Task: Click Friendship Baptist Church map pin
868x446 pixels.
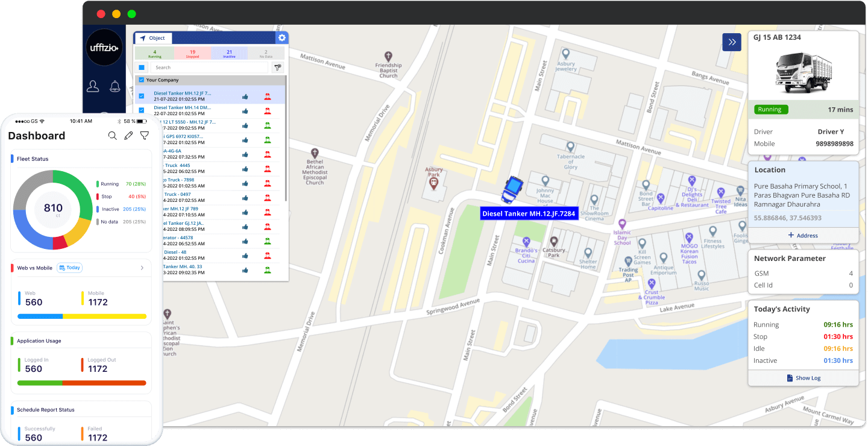Action: [x=388, y=55]
